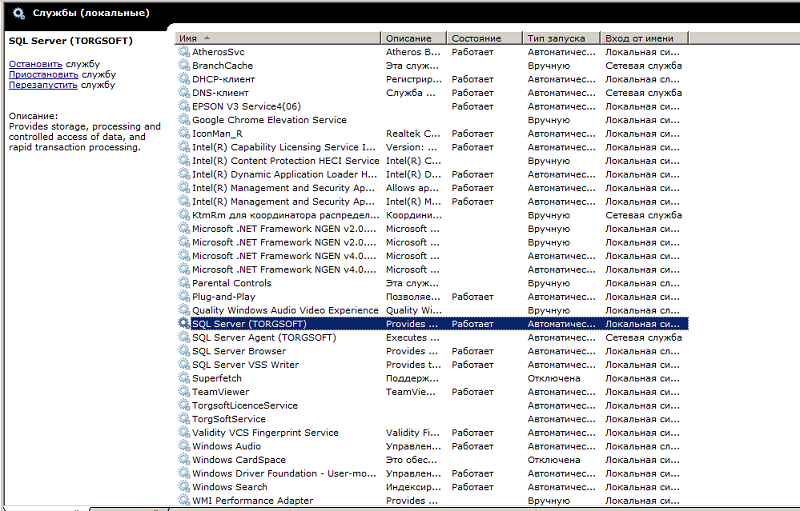This screenshot has width=800, height=511.
Task: Click the Plug-and-Play service gear icon
Action: [183, 297]
